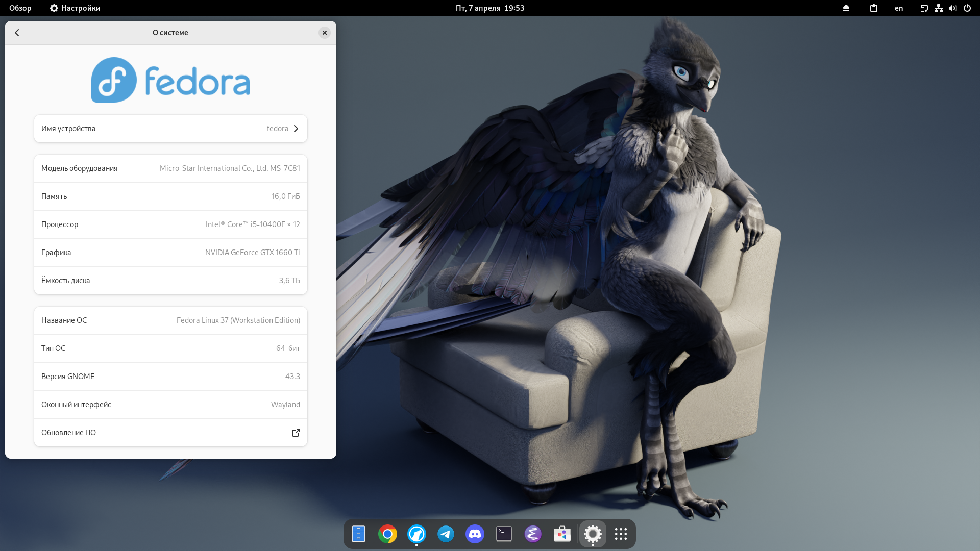Open the blue bird browser dock icon

417,534
